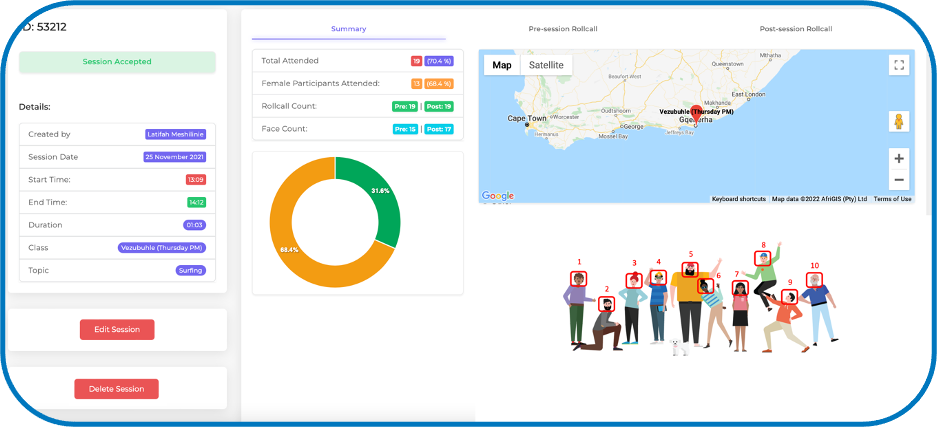The width and height of the screenshot is (938, 428).
Task: Open the Post-session Rollcall tab
Action: (x=795, y=29)
